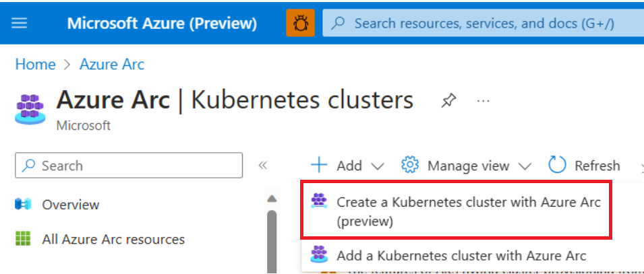Click the Overview sidebar icon

(x=23, y=205)
